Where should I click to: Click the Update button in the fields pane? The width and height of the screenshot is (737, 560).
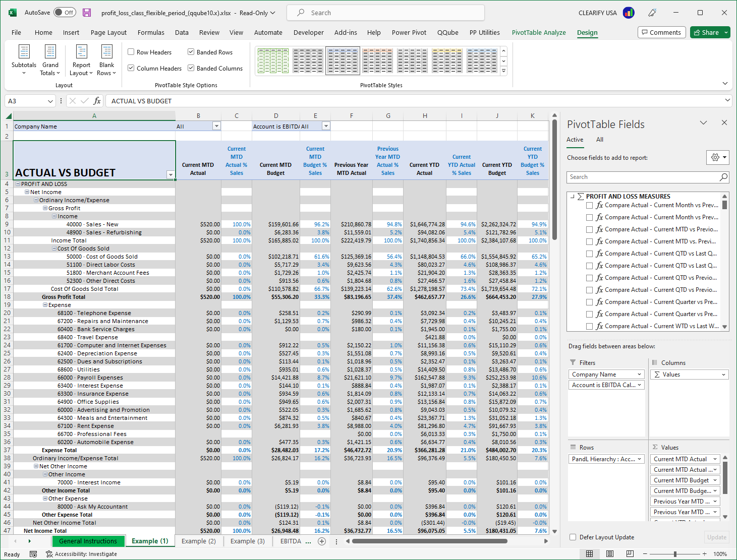pyautogui.click(x=716, y=537)
